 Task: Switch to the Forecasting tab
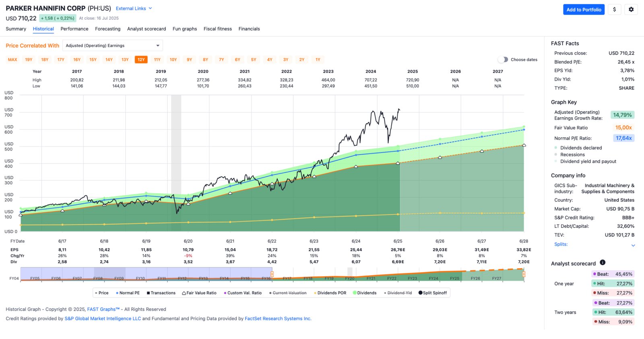[x=107, y=29]
